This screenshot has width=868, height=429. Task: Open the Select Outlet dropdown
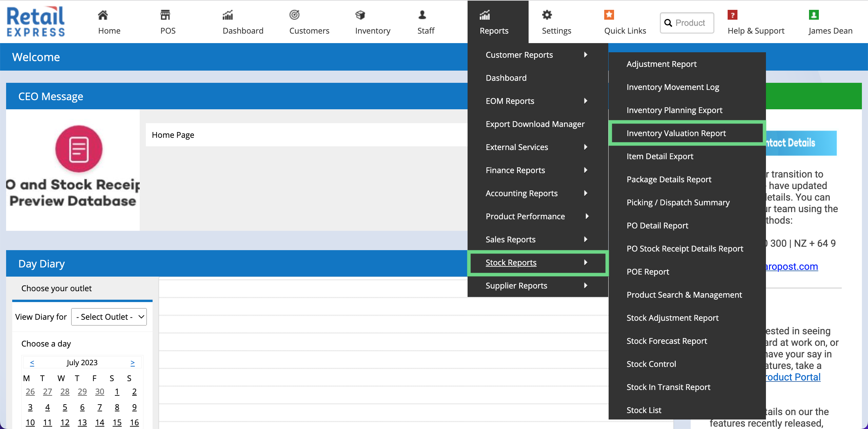point(109,317)
